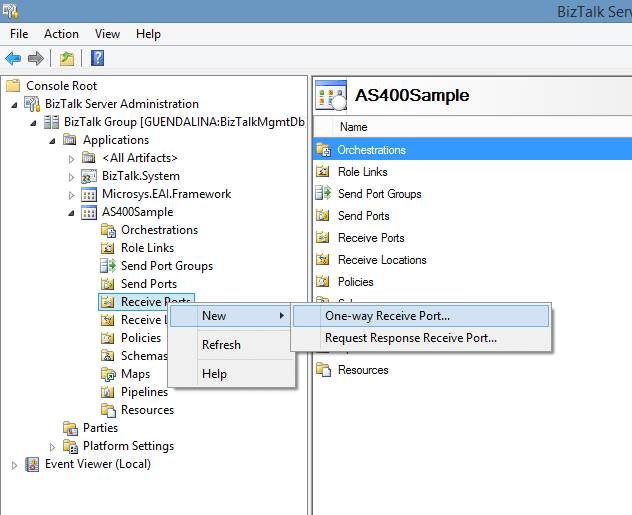This screenshot has height=515, width=632.
Task: Open the Help menu in menu bar
Action: (148, 34)
